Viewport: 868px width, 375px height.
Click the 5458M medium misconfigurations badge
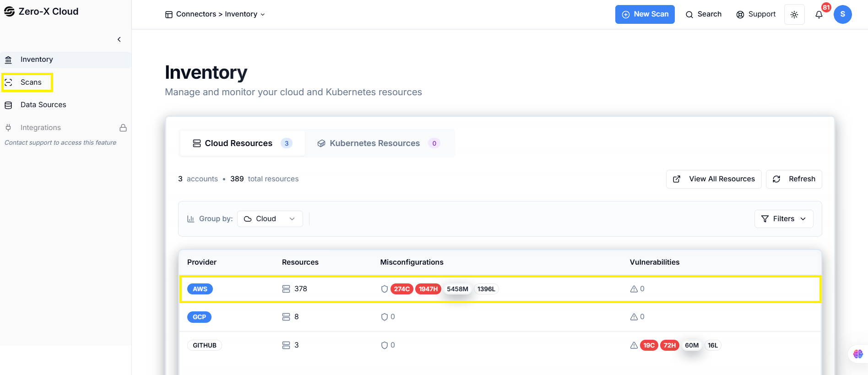click(457, 289)
